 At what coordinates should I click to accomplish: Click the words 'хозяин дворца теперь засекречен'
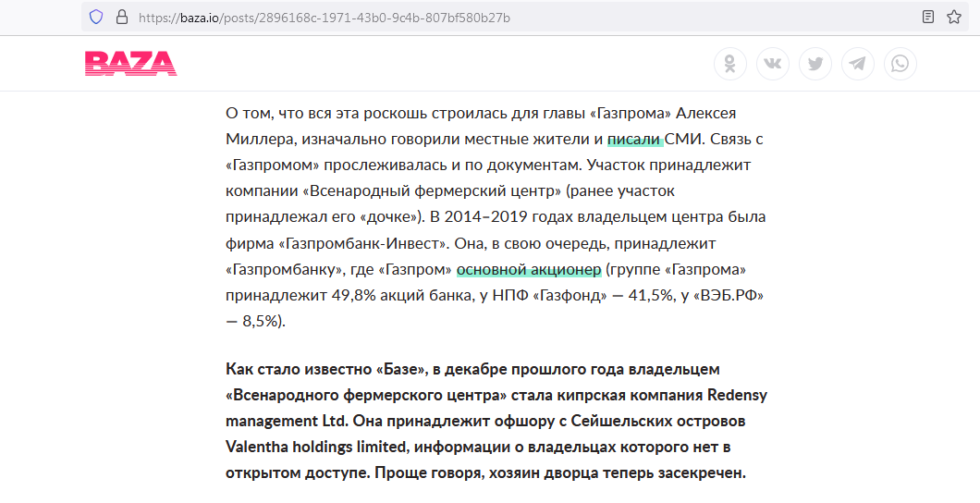tap(615, 473)
